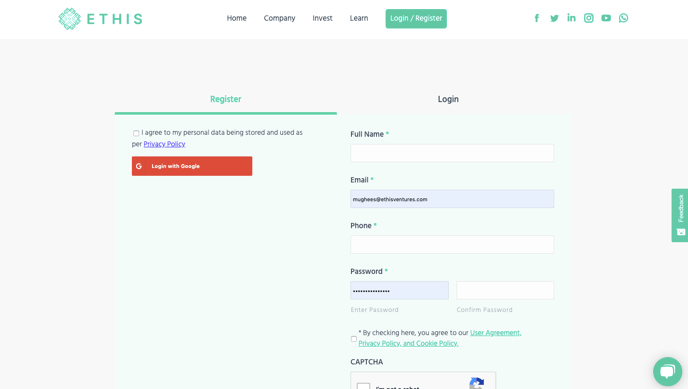Switch to the Register tab
The image size is (688, 389).
click(x=226, y=100)
